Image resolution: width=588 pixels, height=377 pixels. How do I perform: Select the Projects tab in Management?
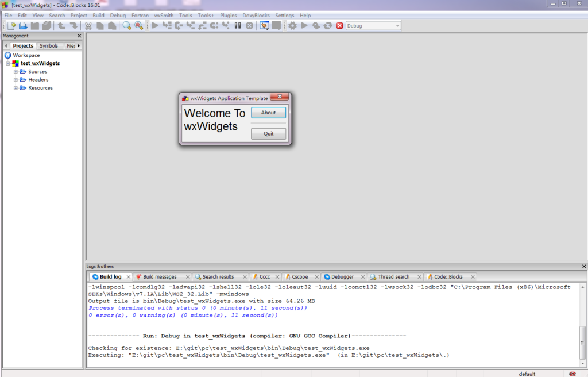[23, 46]
